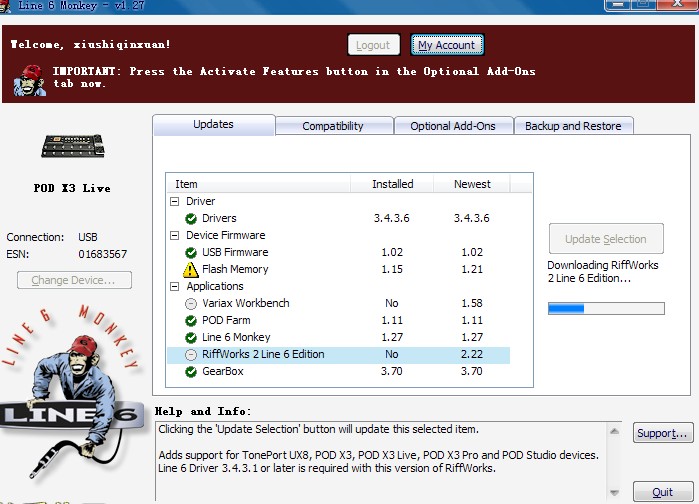Click the yellow warning icon beside Flash Memory
The image size is (699, 504).
tap(191, 270)
